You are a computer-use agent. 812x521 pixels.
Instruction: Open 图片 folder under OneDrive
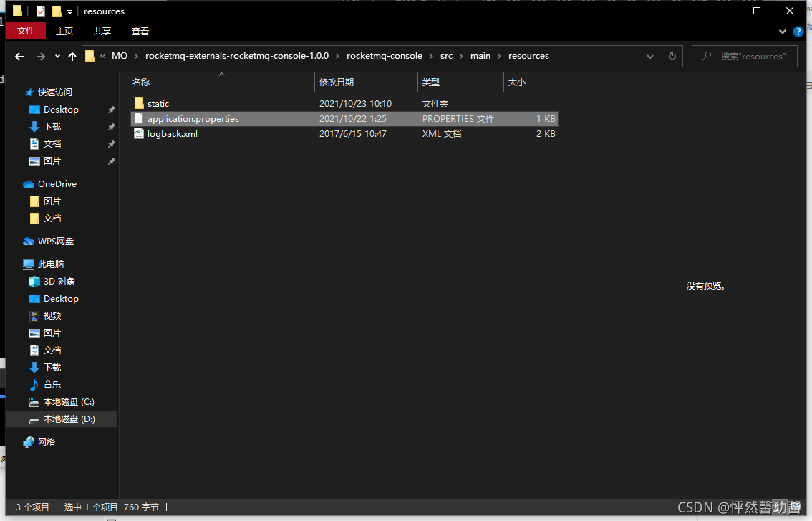[52, 201]
